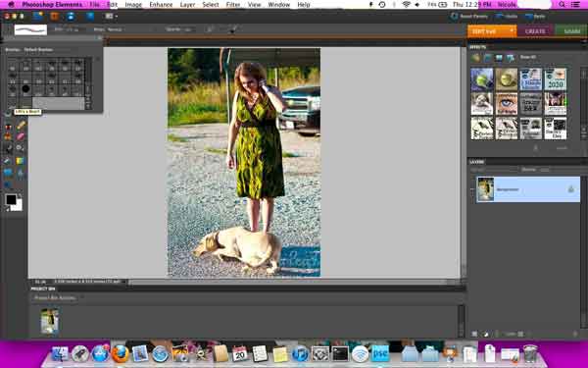
Task: Open Finder from the Dock
Action: pyautogui.click(x=60, y=353)
